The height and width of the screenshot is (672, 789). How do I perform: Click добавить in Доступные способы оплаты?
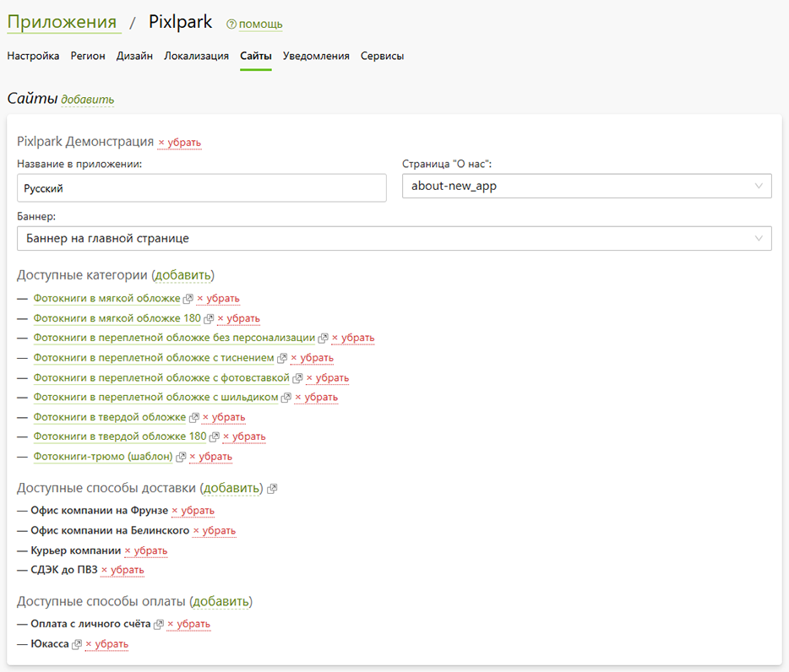click(220, 602)
